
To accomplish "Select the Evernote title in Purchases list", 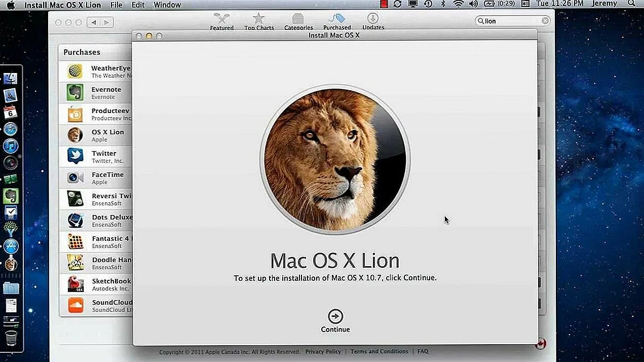I will point(106,89).
